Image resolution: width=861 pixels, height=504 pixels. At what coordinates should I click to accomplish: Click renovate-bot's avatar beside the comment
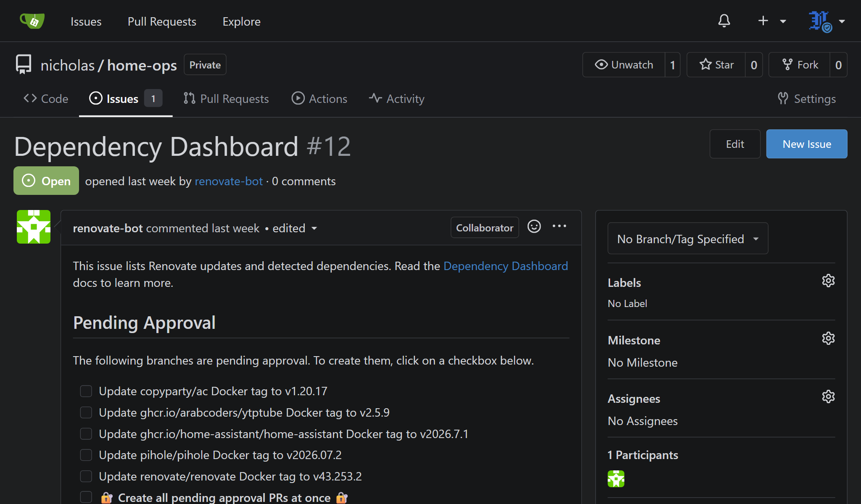coord(34,227)
